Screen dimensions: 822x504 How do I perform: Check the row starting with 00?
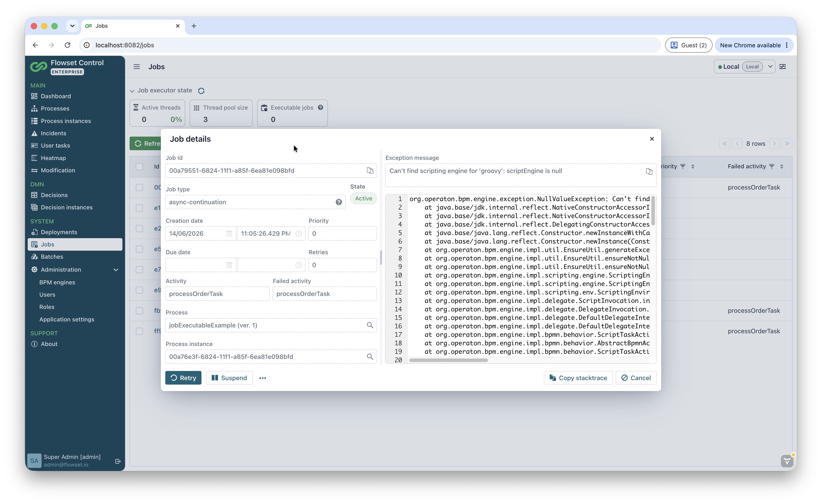pyautogui.click(x=139, y=187)
